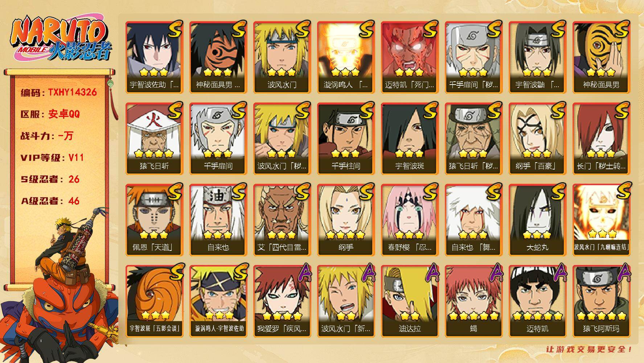Open the 千手柱间 character card
This screenshot has width=644, height=363.
(345, 138)
